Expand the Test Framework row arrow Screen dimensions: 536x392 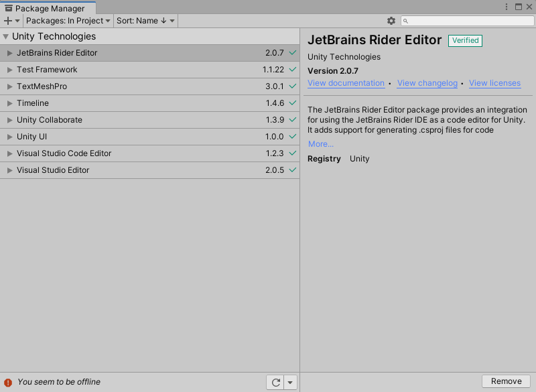[x=10, y=70]
